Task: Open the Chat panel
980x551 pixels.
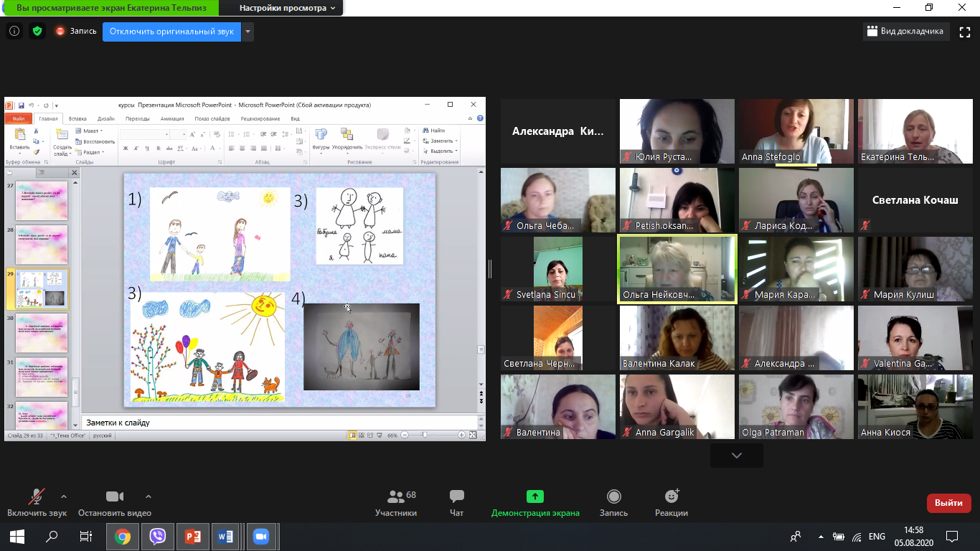Action: pyautogui.click(x=456, y=496)
